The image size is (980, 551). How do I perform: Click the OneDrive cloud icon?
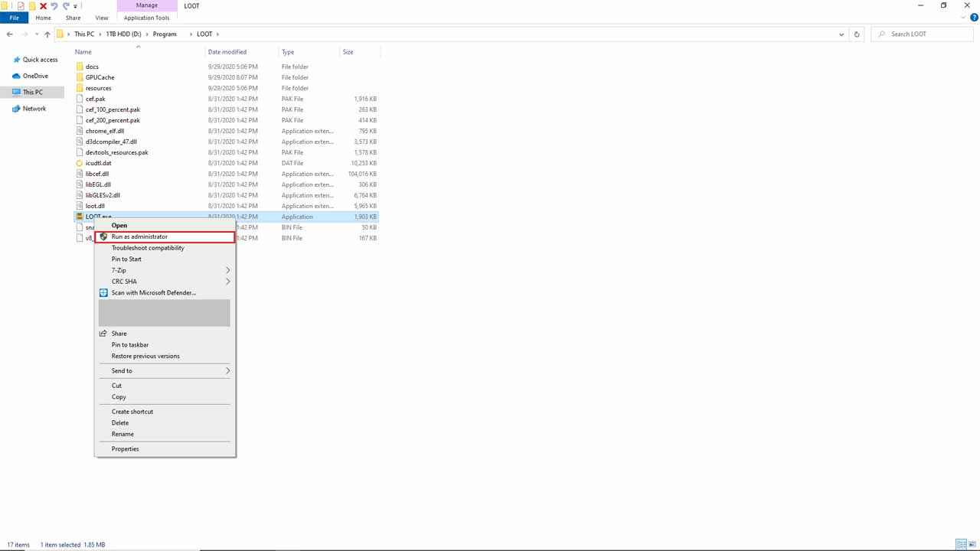(17, 76)
